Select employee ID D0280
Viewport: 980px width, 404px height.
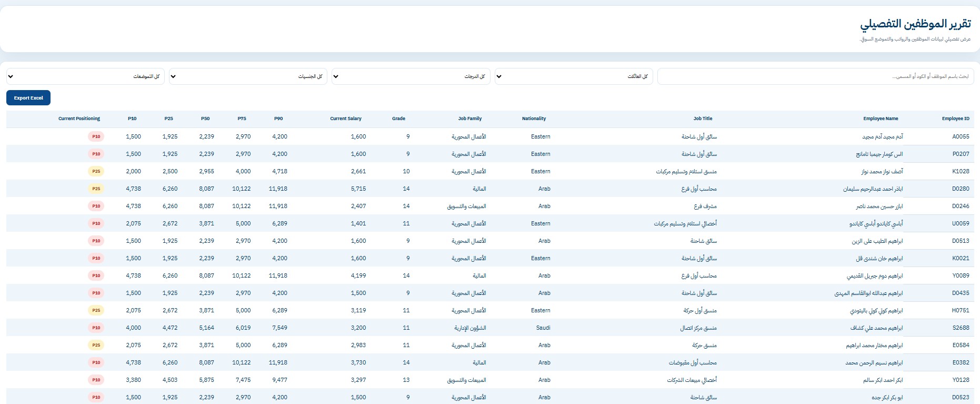coord(961,189)
